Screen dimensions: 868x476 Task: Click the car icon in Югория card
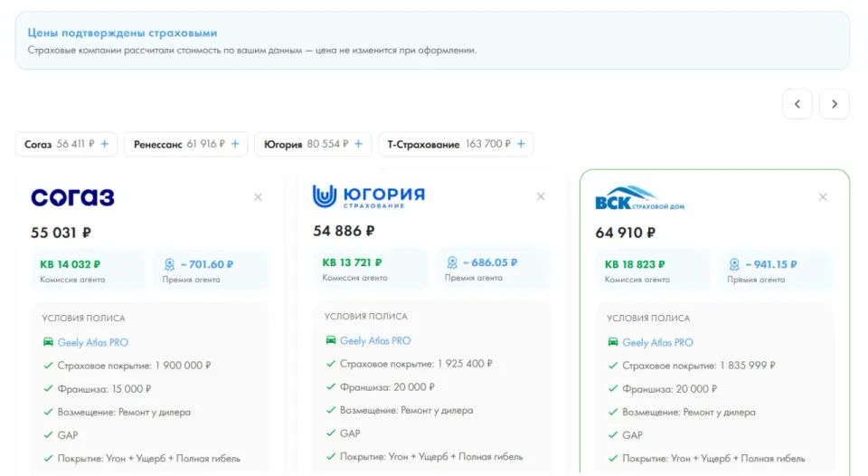331,340
